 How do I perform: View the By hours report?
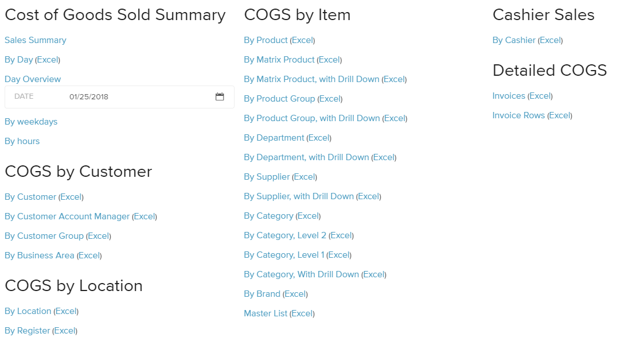(x=22, y=141)
